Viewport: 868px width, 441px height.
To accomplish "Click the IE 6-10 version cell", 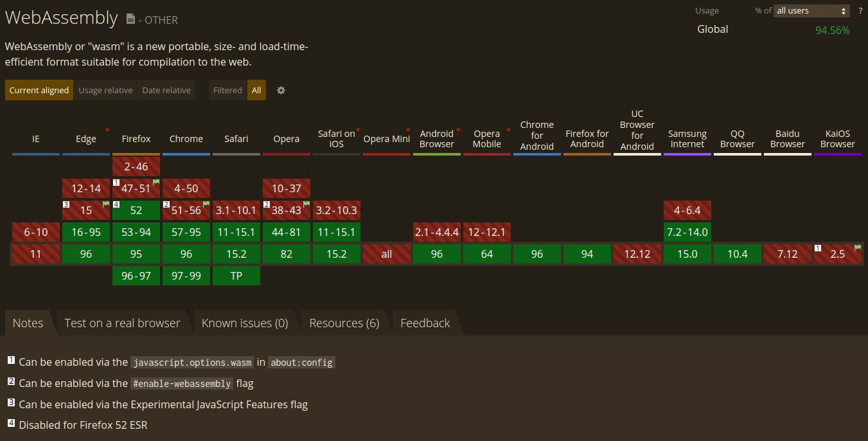I will point(36,232).
